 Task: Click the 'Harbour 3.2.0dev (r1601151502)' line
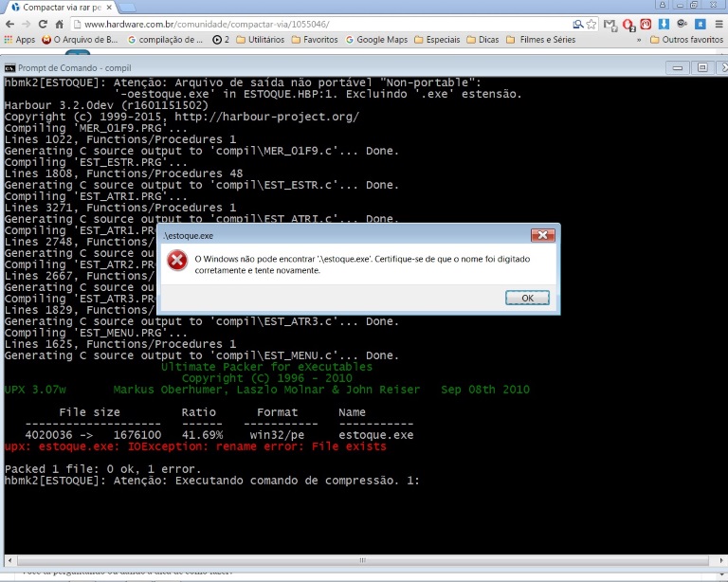click(x=106, y=105)
